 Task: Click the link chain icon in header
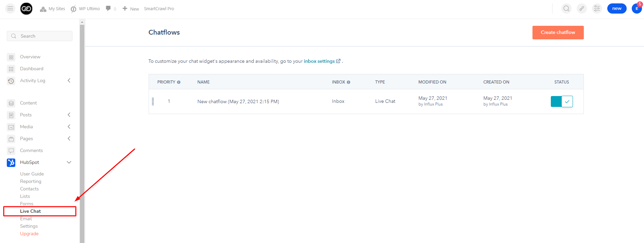click(x=582, y=8)
